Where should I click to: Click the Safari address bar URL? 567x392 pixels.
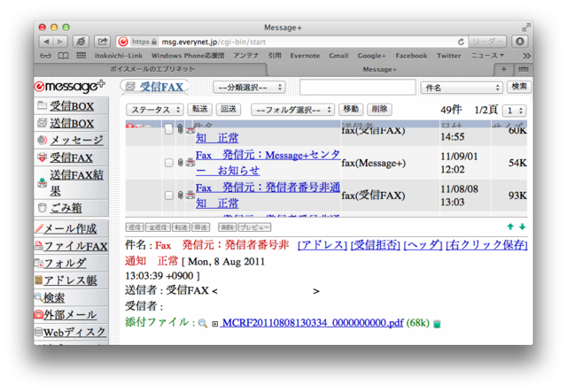(x=214, y=42)
